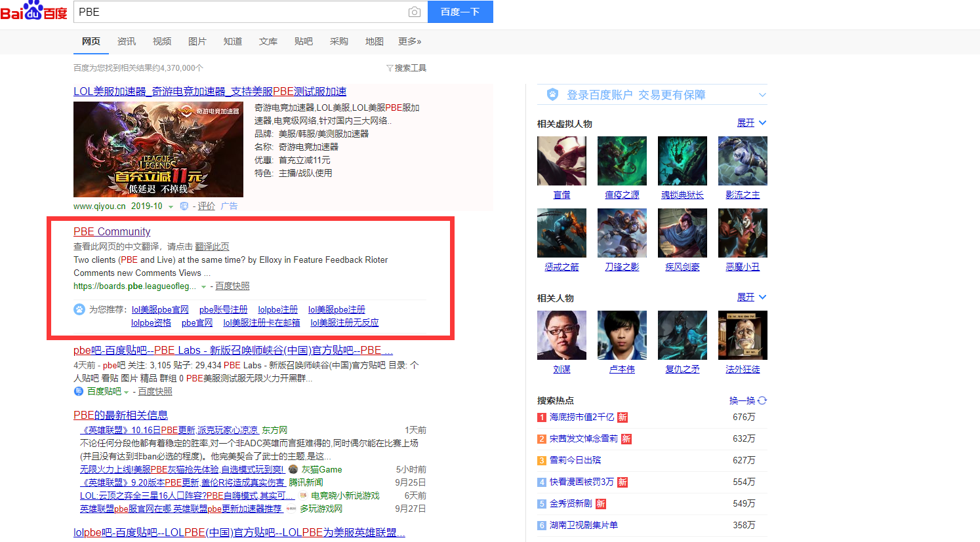Screen dimensions: 980x542
Task: Open 魂锁典狱长 character thumbnail
Action: [682, 161]
